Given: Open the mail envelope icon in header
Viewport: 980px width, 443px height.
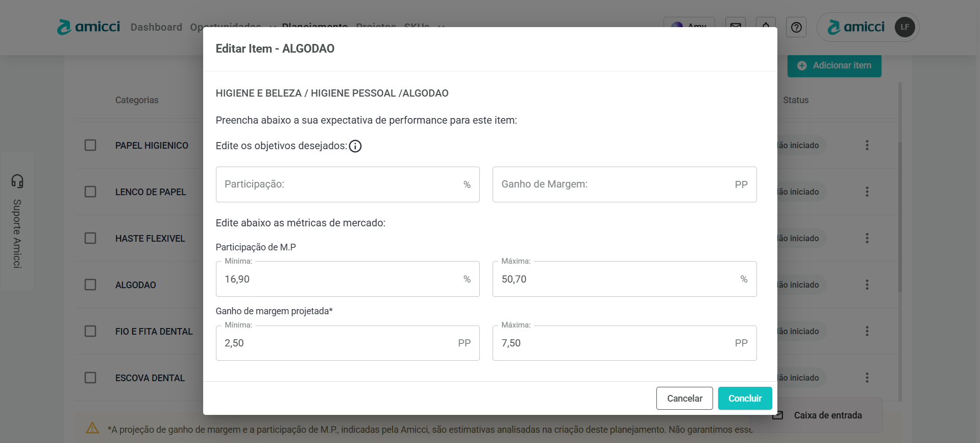Looking at the screenshot, I should coord(736,26).
